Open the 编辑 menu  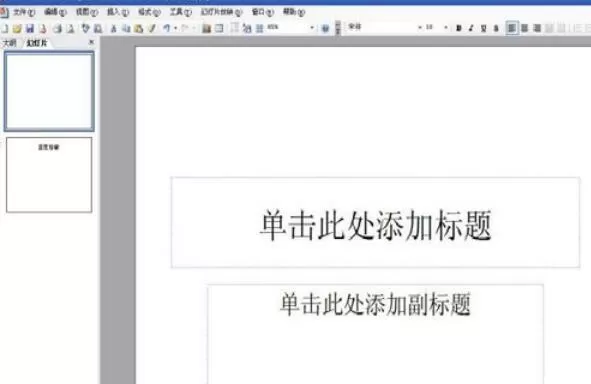pos(55,12)
